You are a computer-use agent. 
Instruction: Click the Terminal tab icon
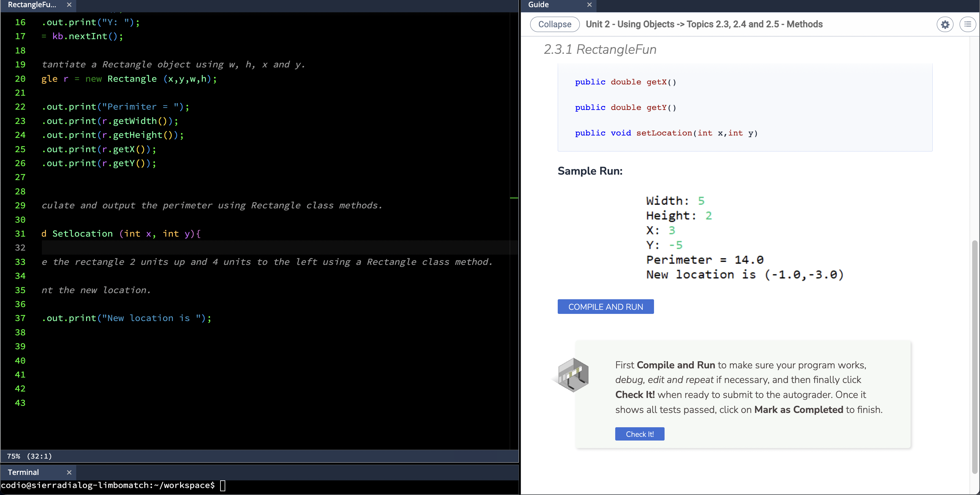point(23,472)
